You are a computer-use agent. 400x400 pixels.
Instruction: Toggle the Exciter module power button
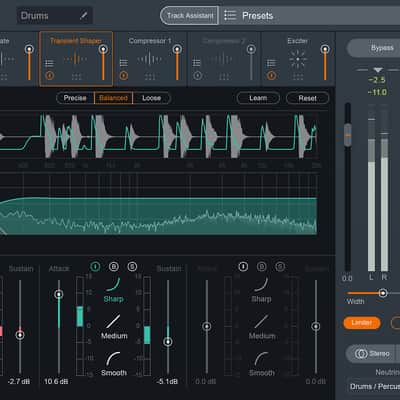[271, 76]
